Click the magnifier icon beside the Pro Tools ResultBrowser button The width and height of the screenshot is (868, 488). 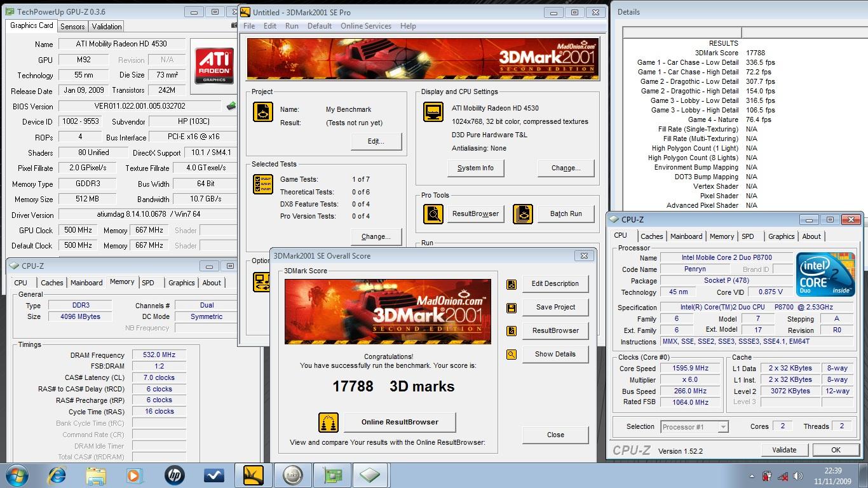433,214
